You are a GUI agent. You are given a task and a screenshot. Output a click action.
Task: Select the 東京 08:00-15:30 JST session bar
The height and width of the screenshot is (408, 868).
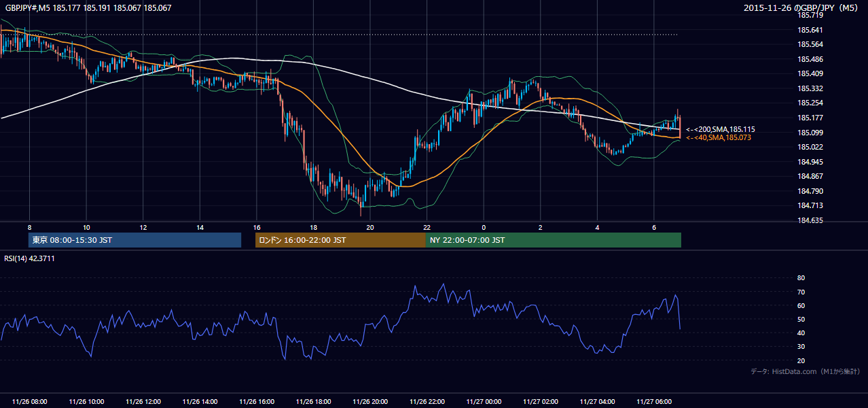(x=135, y=240)
